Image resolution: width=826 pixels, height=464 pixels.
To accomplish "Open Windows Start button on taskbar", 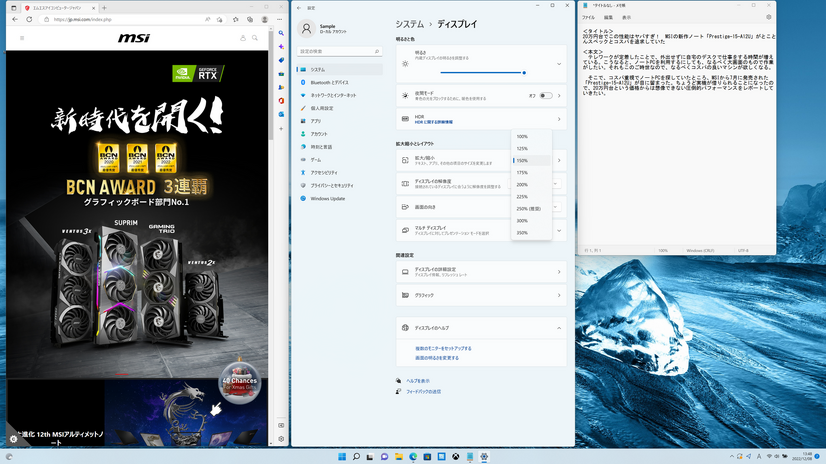I will pyautogui.click(x=342, y=457).
